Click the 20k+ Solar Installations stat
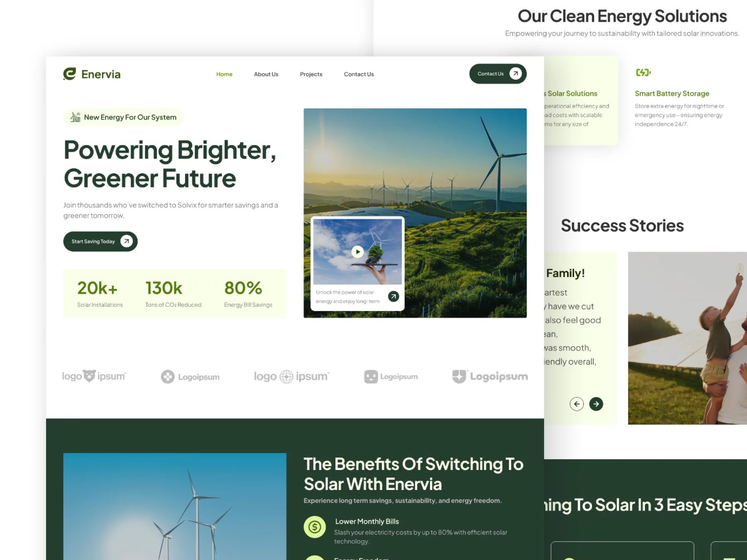Viewport: 747px width, 560px height. (x=100, y=294)
